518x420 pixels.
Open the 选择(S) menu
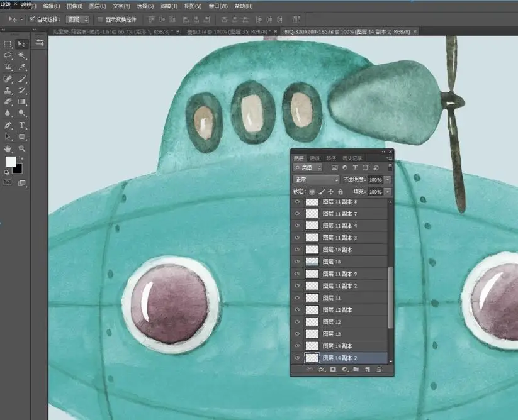[145, 6]
